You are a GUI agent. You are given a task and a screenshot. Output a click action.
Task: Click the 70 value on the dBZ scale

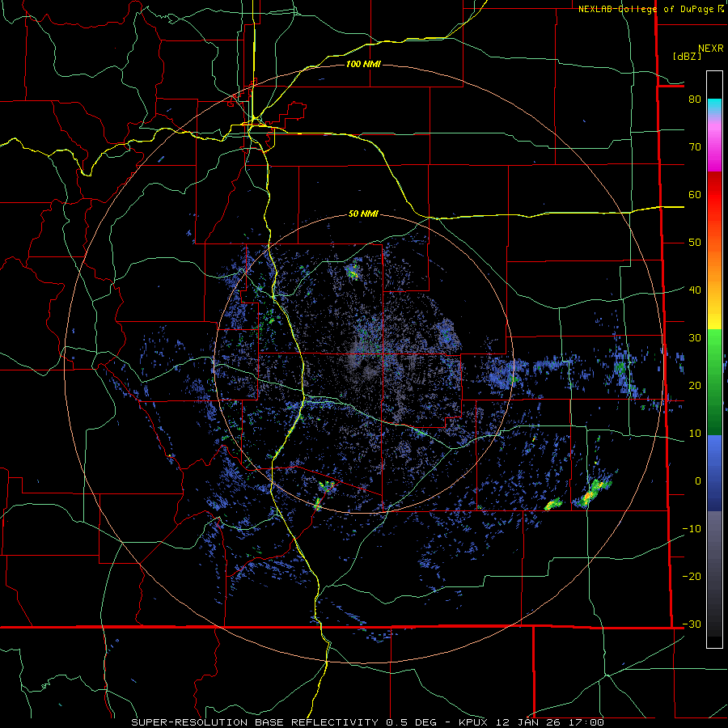point(695,147)
